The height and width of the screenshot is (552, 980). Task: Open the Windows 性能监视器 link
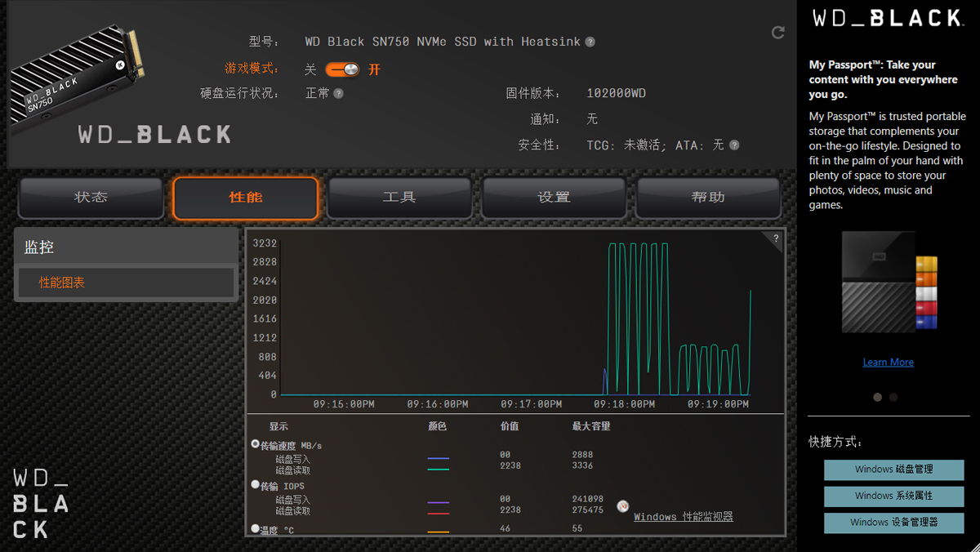(x=683, y=517)
